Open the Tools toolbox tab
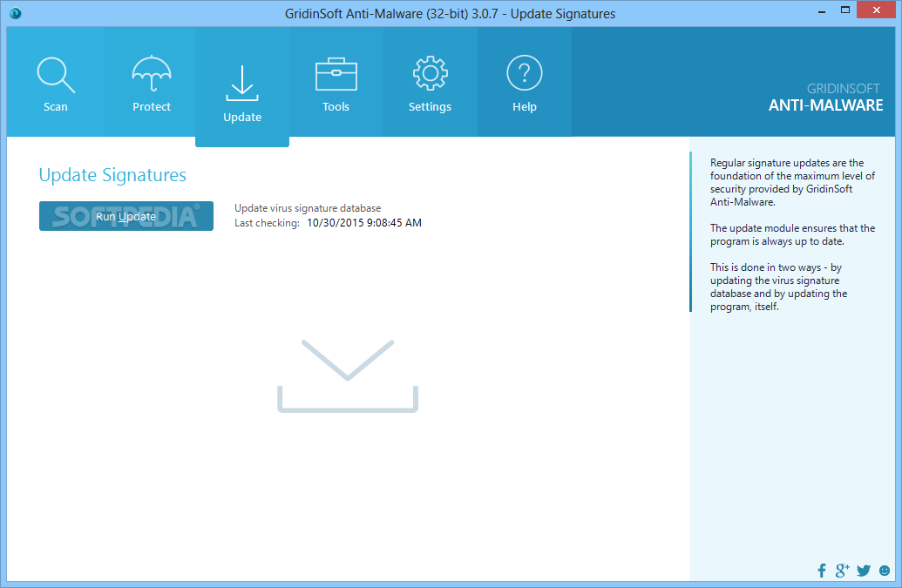902x588 pixels. [x=336, y=82]
